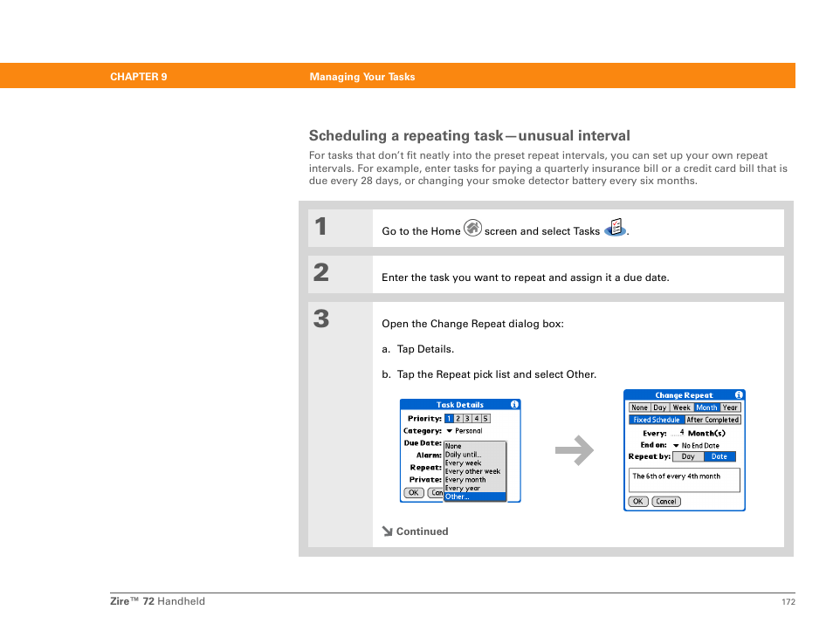Set Priority to 3 in Task Details
The height and width of the screenshot is (644, 833).
[x=467, y=418]
